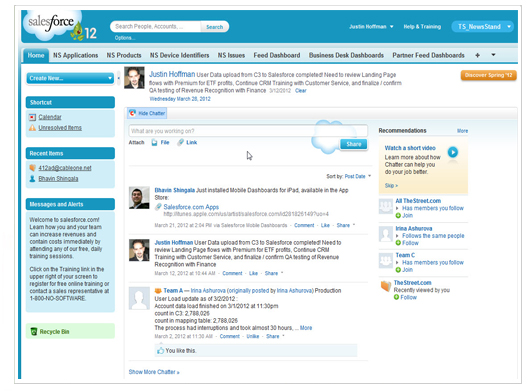
Task: Add a new tab with plus icon
Action: coord(477,55)
